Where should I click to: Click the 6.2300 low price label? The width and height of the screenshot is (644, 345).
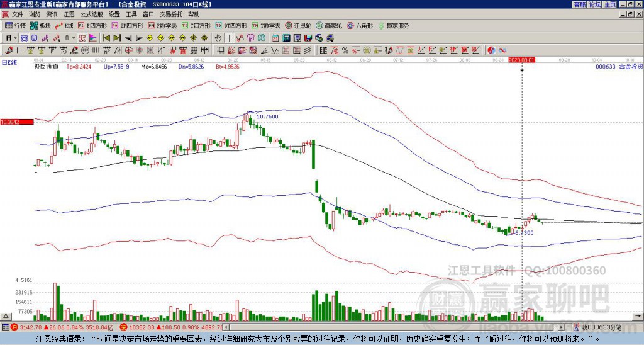pos(524,233)
